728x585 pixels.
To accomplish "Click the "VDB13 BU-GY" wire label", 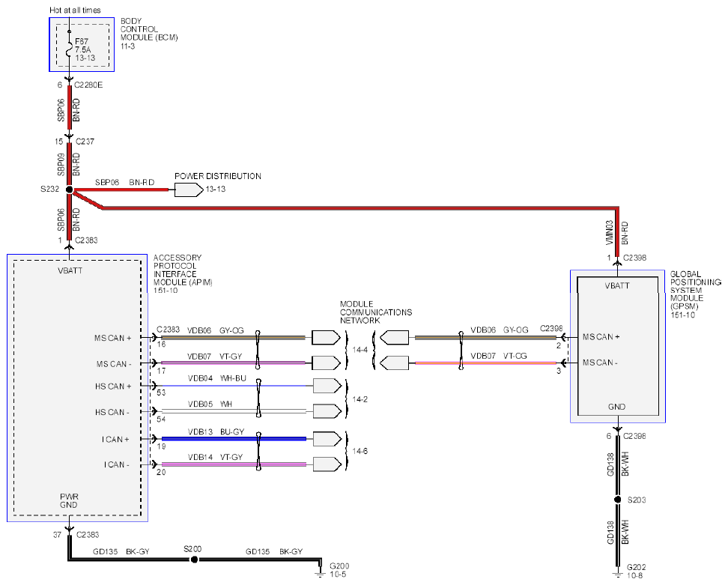I will click(x=216, y=431).
